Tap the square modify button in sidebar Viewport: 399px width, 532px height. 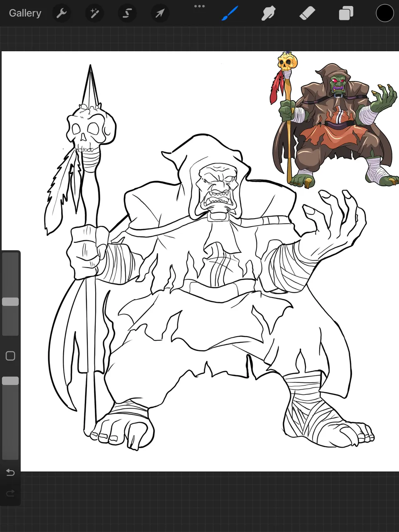pyautogui.click(x=10, y=356)
